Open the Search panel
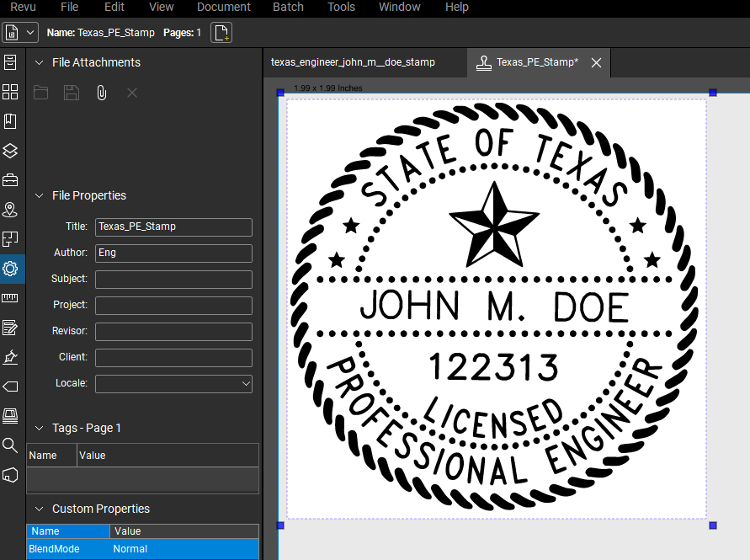This screenshot has height=560, width=750. pyautogui.click(x=10, y=445)
